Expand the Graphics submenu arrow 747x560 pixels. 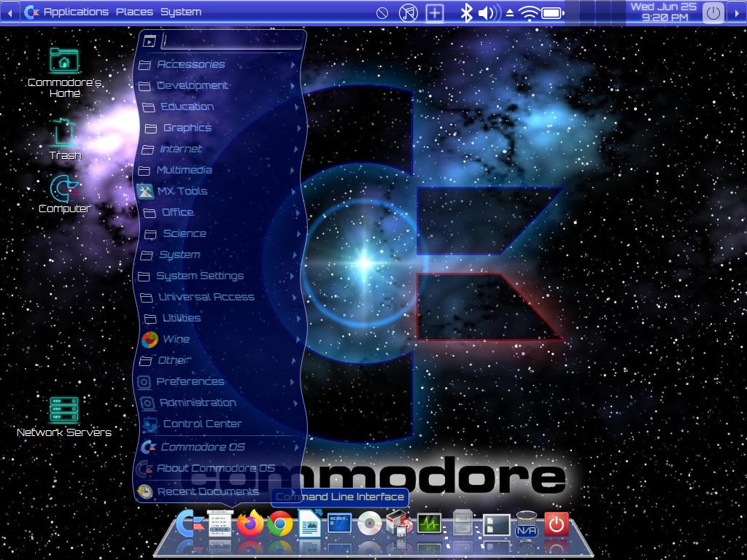point(299,128)
